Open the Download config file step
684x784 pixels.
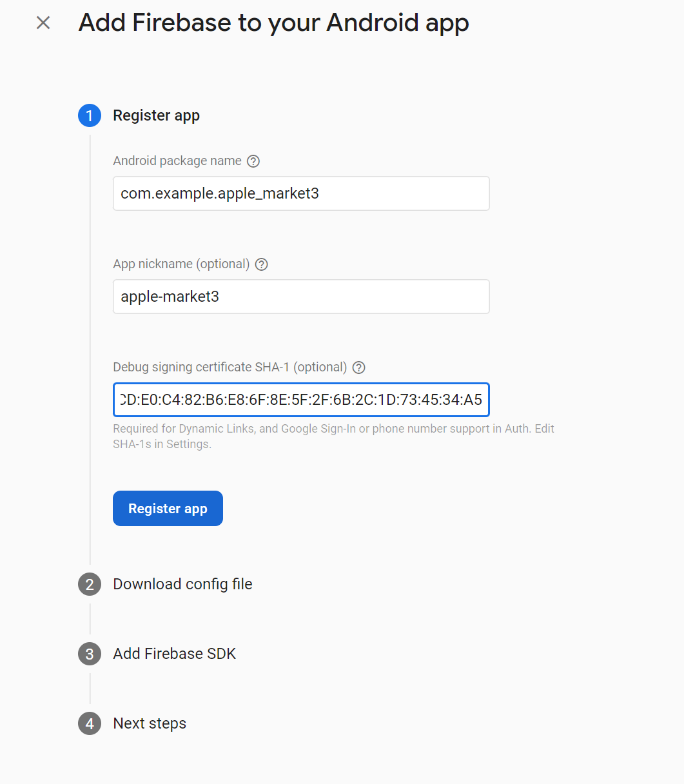(182, 584)
